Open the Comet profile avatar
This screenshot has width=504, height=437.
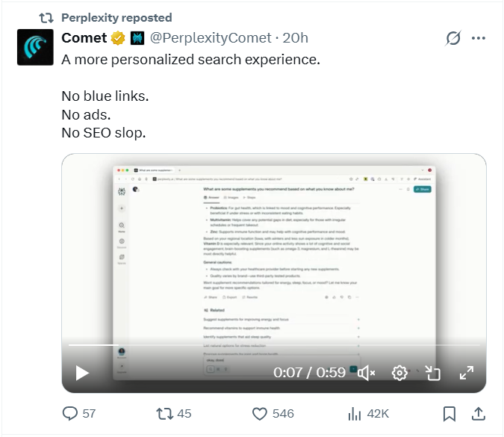(35, 47)
